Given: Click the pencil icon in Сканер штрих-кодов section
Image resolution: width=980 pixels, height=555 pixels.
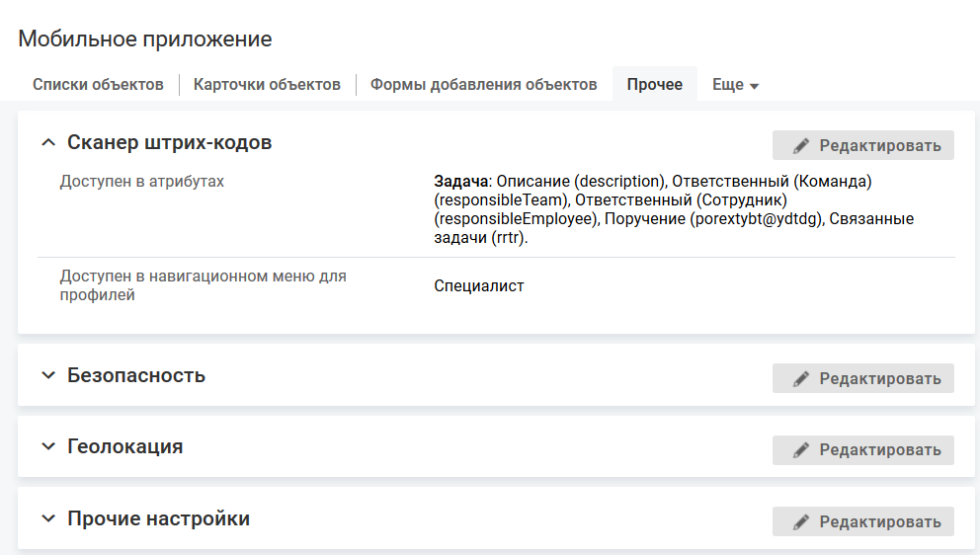Looking at the screenshot, I should [801, 146].
